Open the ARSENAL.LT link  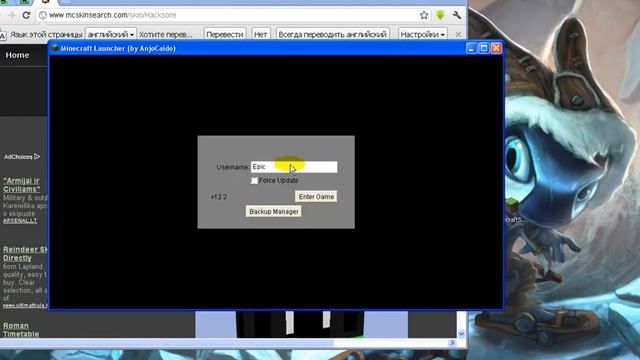[x=20, y=221]
